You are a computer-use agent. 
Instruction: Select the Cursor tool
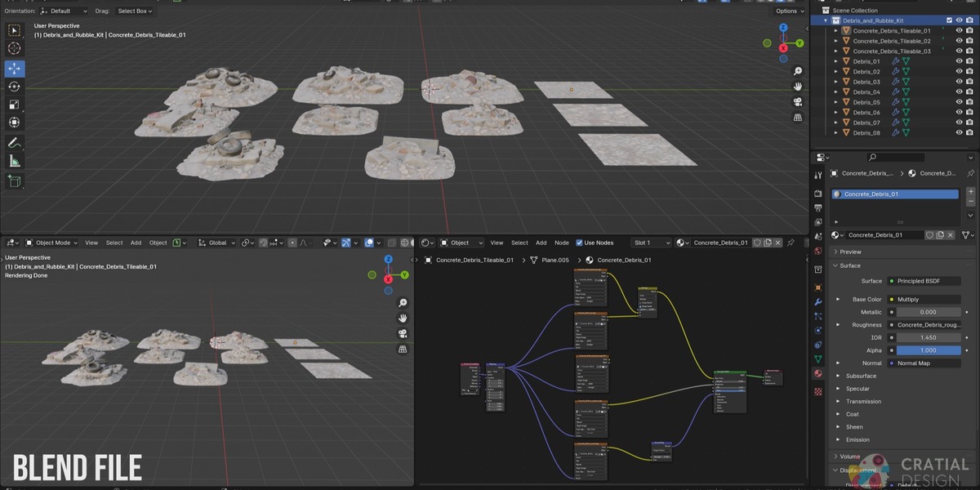coord(15,48)
